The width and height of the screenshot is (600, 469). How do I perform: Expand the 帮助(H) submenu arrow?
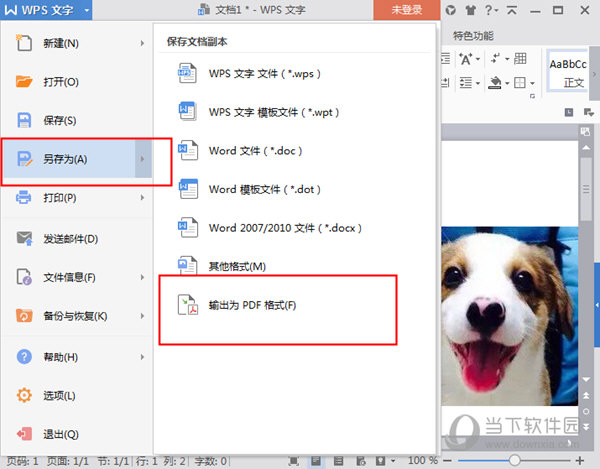(x=142, y=357)
